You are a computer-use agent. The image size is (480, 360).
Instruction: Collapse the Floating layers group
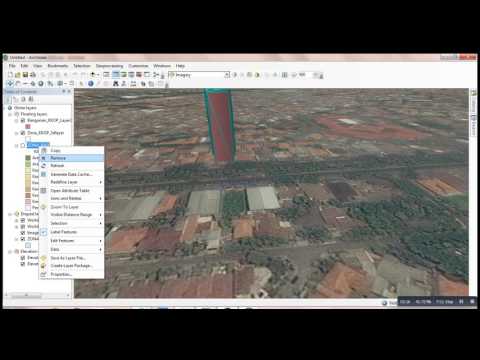[x=10, y=114]
